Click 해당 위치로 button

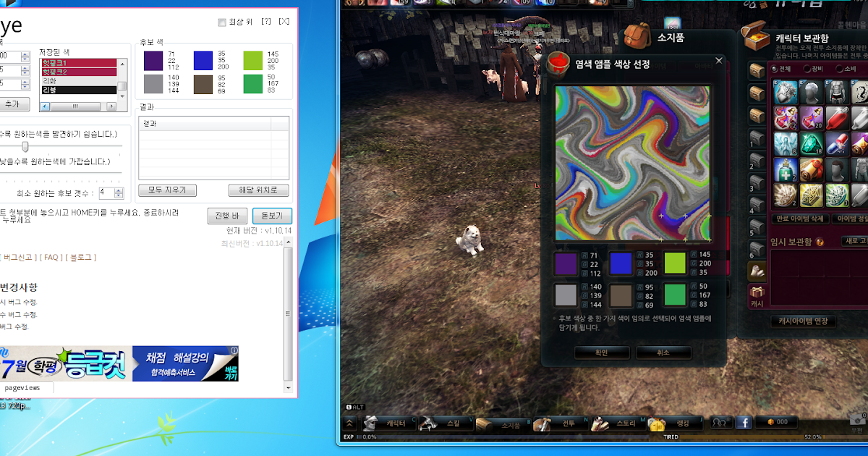pos(259,190)
